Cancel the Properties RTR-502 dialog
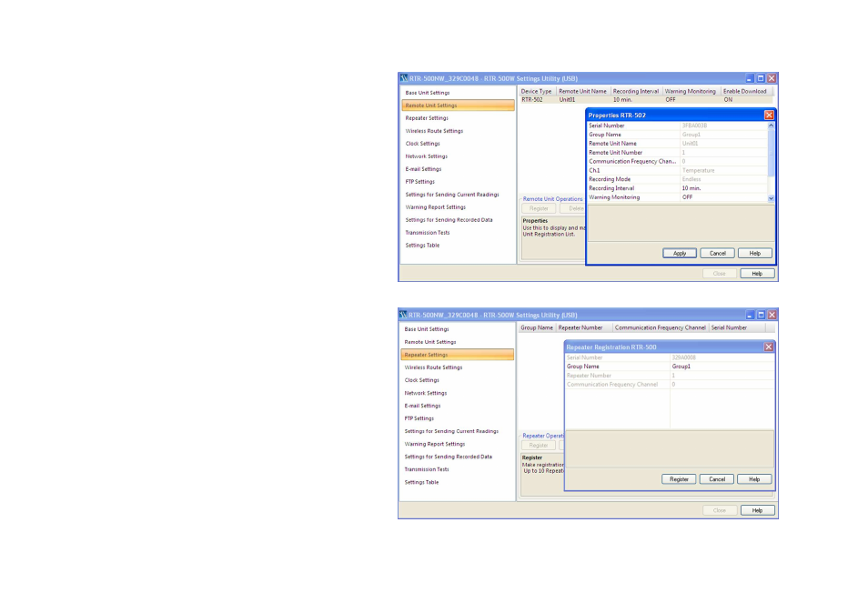This screenshot has width=868, height=613. (x=718, y=254)
